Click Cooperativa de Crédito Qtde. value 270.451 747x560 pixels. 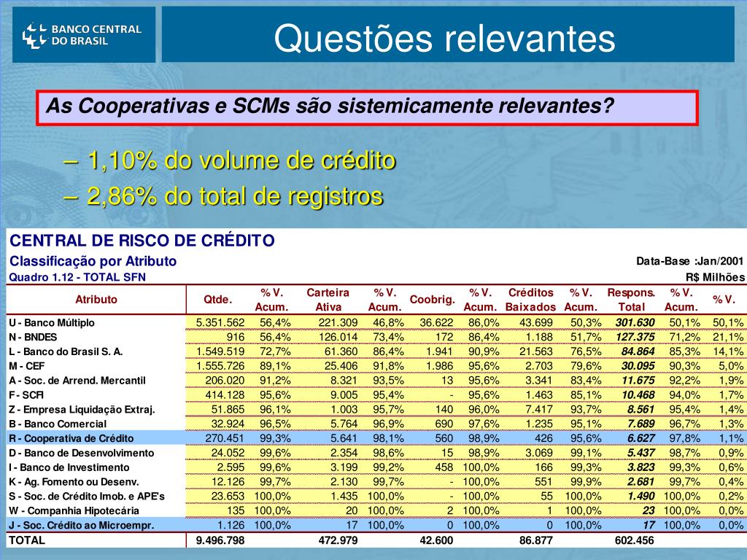(x=225, y=438)
